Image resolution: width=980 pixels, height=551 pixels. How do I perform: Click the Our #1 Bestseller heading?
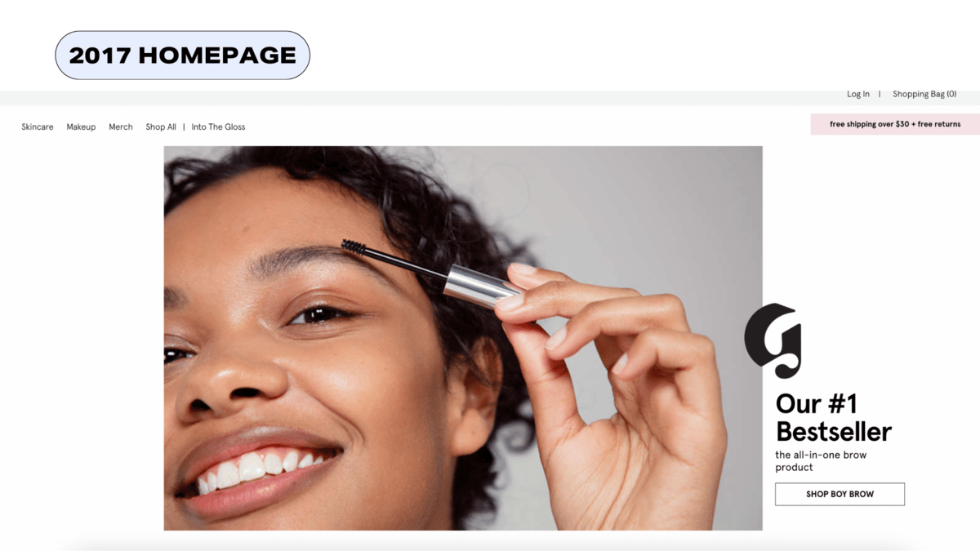[833, 417]
